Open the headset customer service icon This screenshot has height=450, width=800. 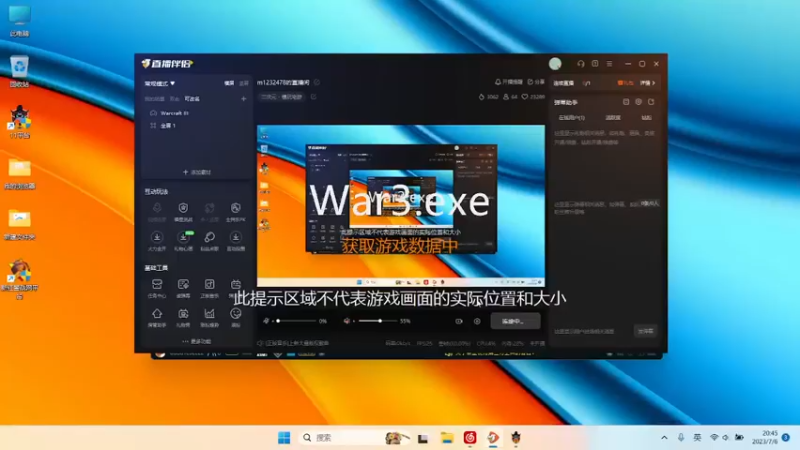[581, 64]
